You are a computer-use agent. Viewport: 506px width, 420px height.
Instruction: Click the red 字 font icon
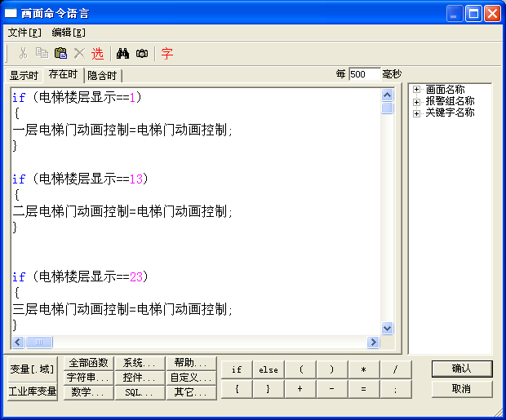(167, 54)
